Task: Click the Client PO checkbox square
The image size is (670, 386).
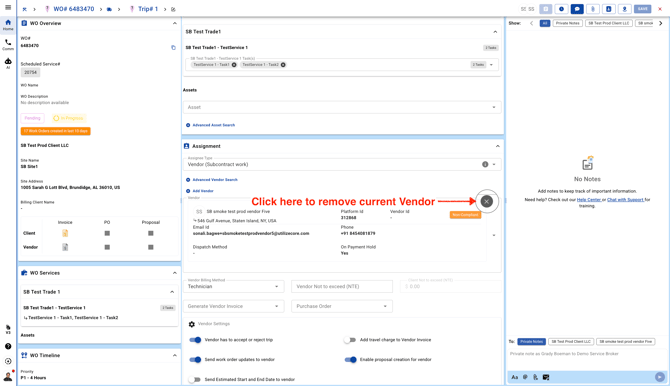Action: tap(107, 233)
